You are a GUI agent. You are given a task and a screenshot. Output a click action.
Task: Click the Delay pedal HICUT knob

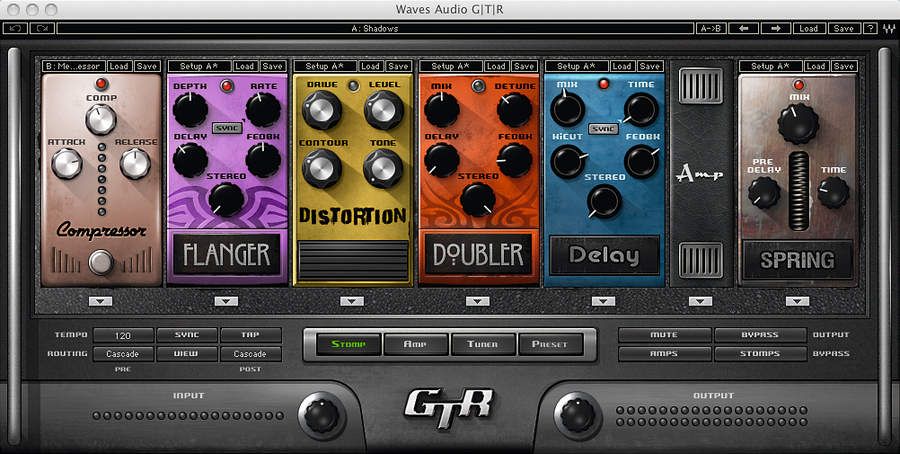568,161
